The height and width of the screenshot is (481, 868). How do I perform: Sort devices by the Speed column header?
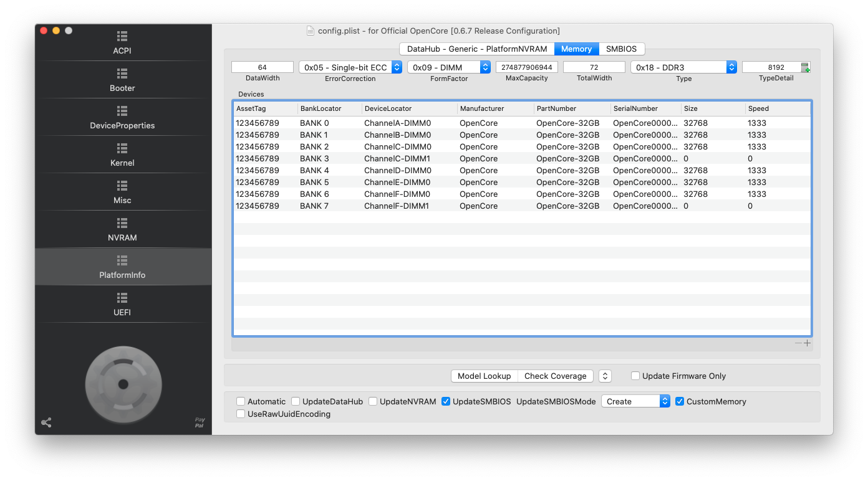[x=778, y=108]
